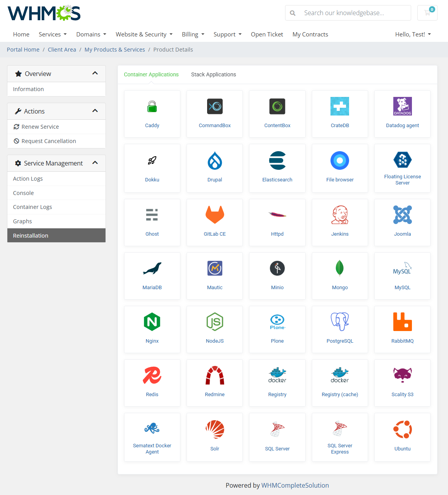Pick the Floating License Server icon
Image resolution: width=448 pixels, height=495 pixels.
403,159
